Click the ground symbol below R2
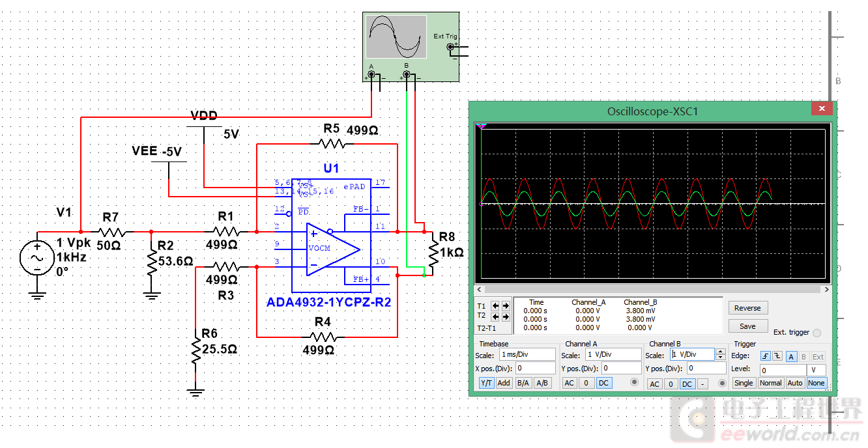Image resolution: width=868 pixels, height=448 pixels. pos(151,296)
